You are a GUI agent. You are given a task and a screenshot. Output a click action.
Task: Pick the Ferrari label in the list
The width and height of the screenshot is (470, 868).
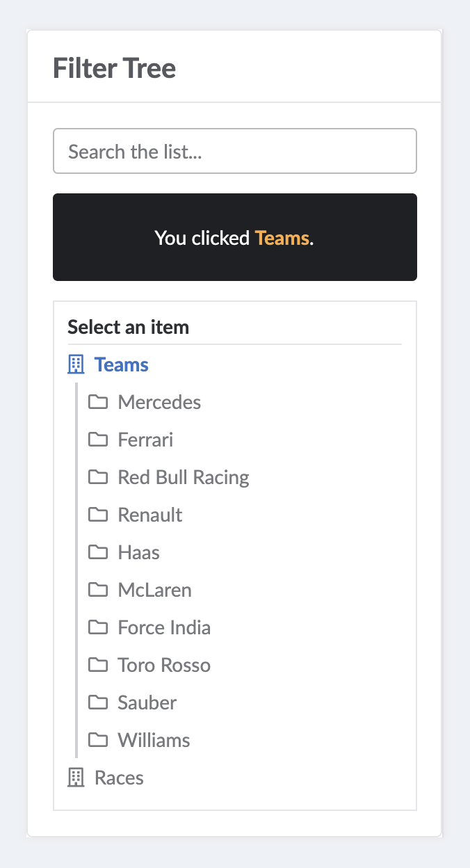pos(145,440)
